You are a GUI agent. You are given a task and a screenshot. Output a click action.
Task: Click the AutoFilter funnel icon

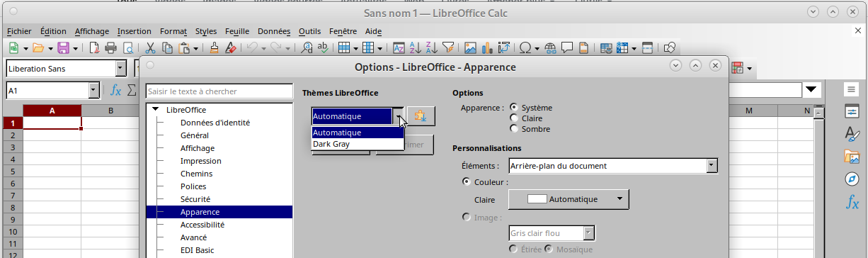(x=447, y=48)
